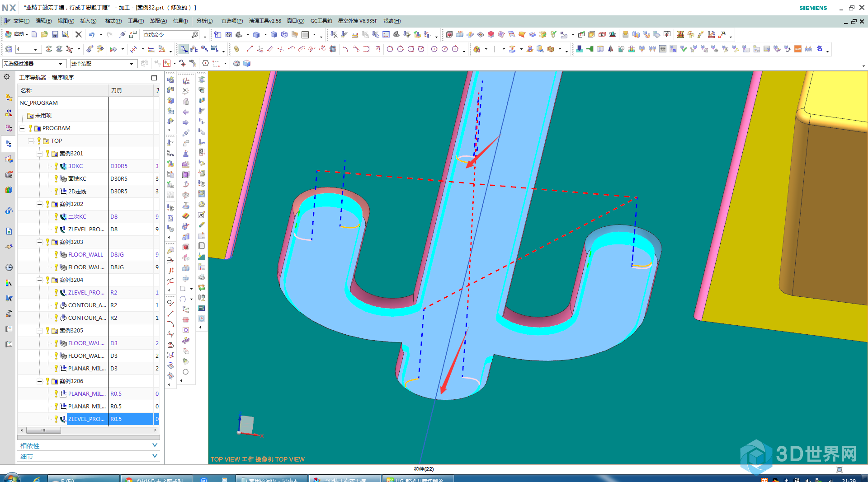Click the Measure Distance ruler icon
The image size is (868, 482).
[x=151, y=49]
